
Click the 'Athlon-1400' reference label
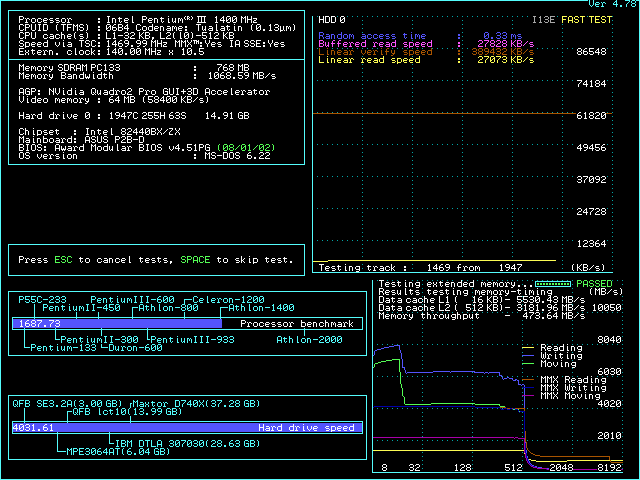261,308
